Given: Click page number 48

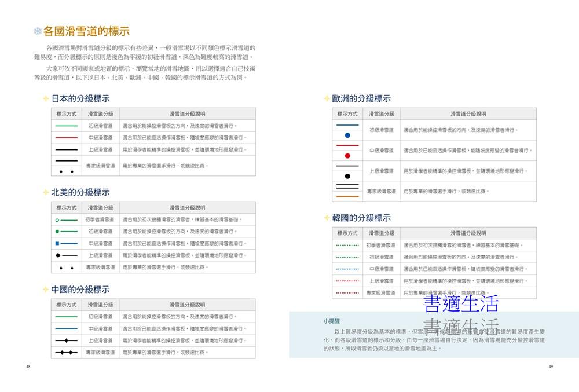Looking at the screenshot, I should pos(28,367).
